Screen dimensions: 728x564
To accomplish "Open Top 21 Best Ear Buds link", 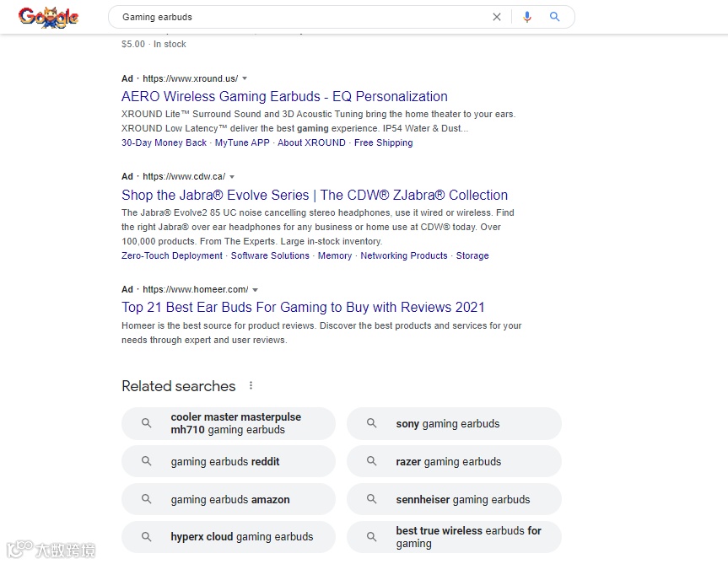I will (303, 307).
